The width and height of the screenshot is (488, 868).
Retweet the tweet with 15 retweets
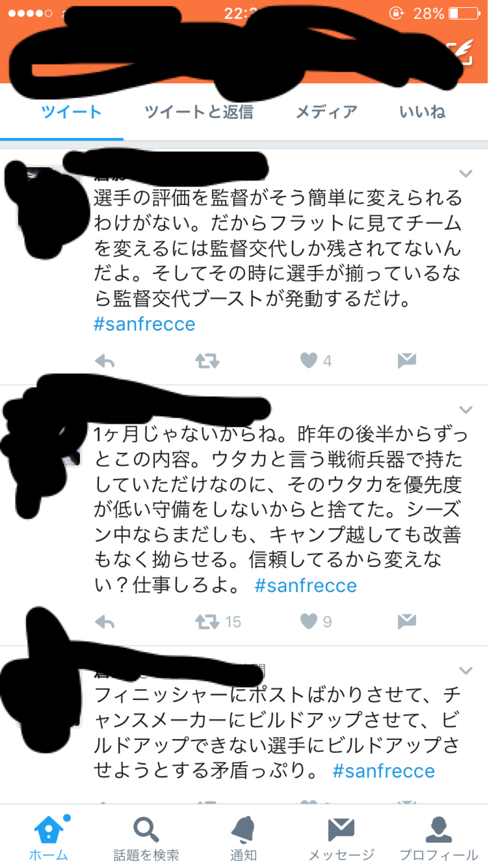tap(207, 622)
